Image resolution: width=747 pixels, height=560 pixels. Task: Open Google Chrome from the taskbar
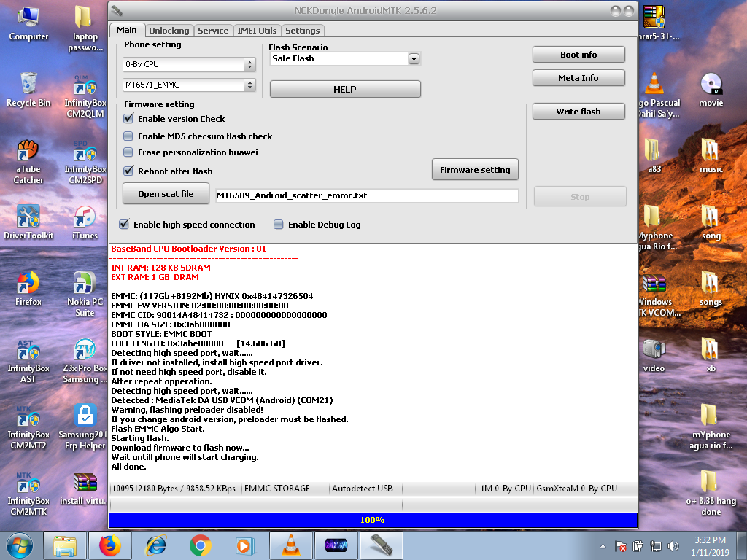[x=201, y=545]
